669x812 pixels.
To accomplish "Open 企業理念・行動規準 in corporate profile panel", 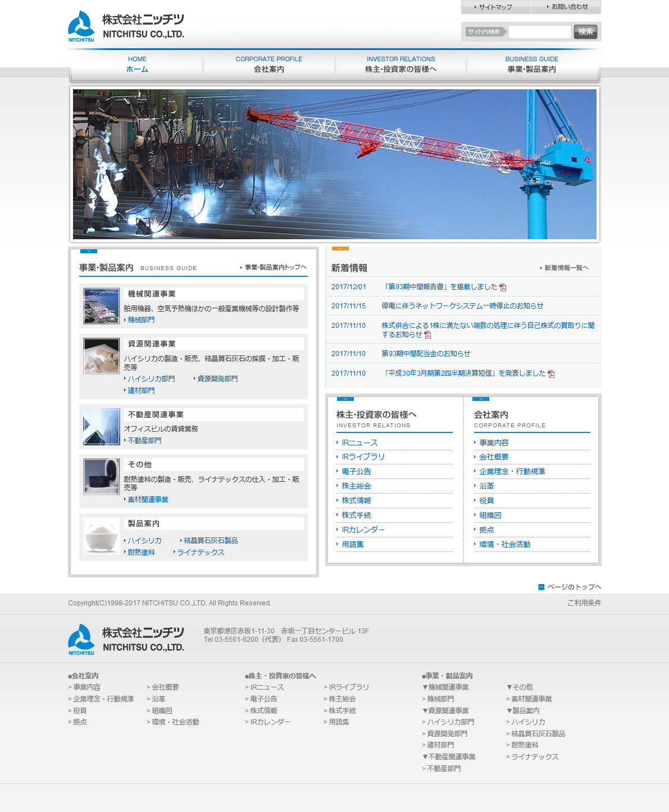I will (x=512, y=472).
